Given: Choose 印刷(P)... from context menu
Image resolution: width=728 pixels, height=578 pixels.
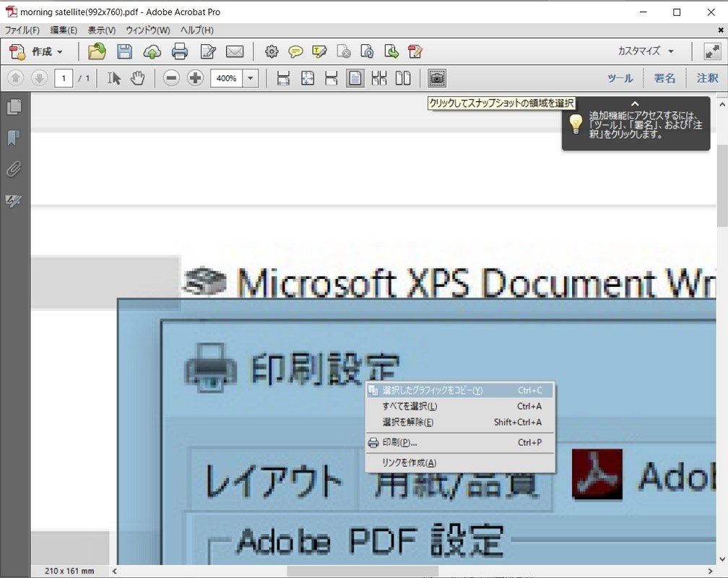Looking at the screenshot, I should [x=460, y=442].
